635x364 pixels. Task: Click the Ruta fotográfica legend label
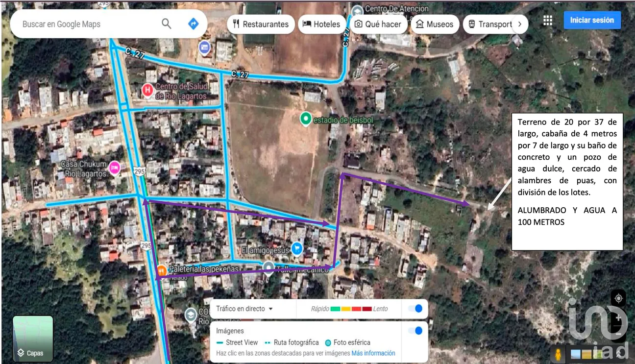296,342
